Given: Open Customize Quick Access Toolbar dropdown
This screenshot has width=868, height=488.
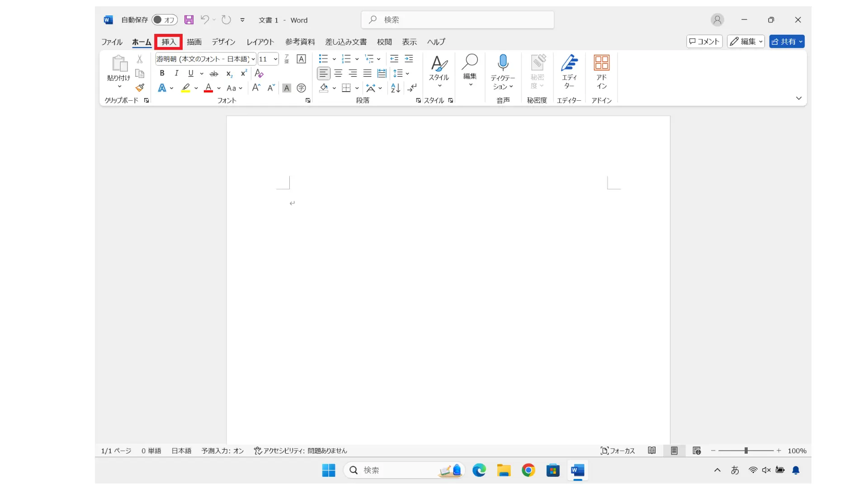Looking at the screenshot, I should pyautogui.click(x=242, y=20).
